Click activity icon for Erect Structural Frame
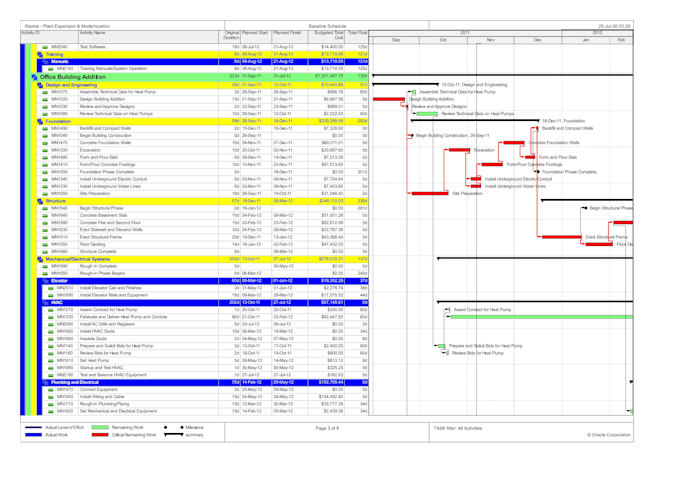The height and width of the screenshot is (481, 680). coord(45,237)
